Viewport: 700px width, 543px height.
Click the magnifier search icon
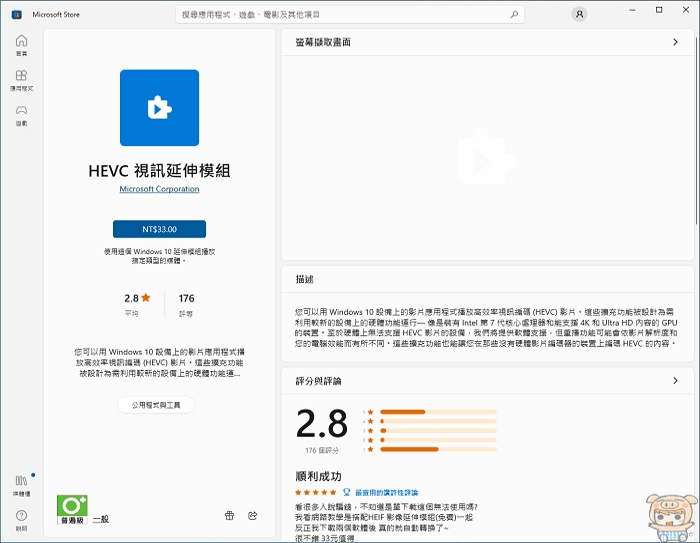[514, 15]
